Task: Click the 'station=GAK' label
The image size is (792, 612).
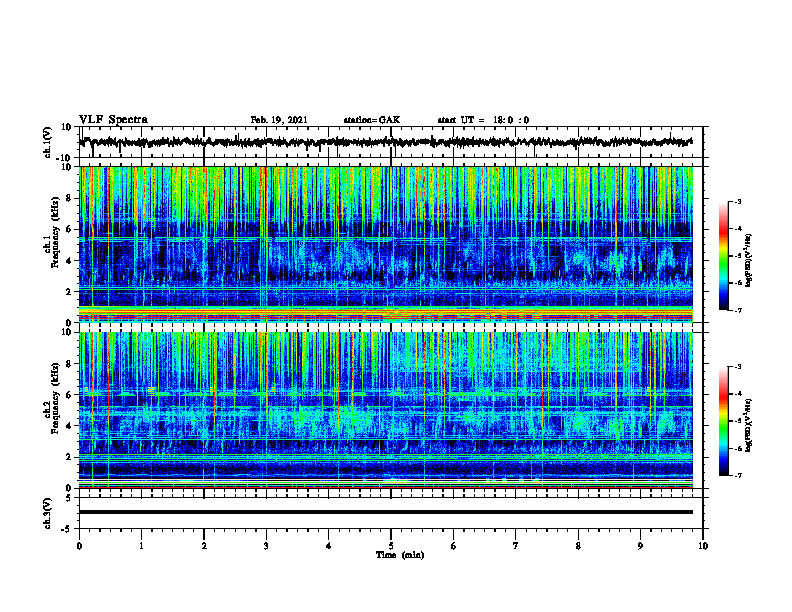Action: click(372, 120)
